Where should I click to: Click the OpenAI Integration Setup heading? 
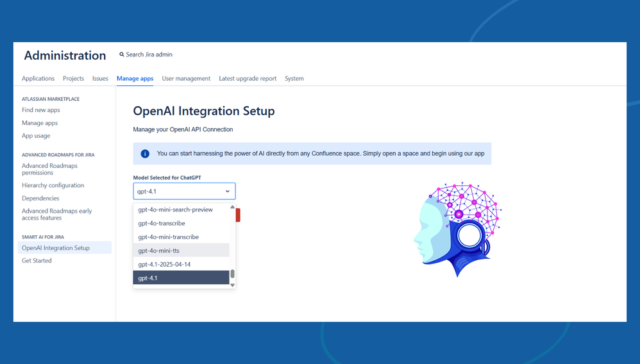click(204, 111)
